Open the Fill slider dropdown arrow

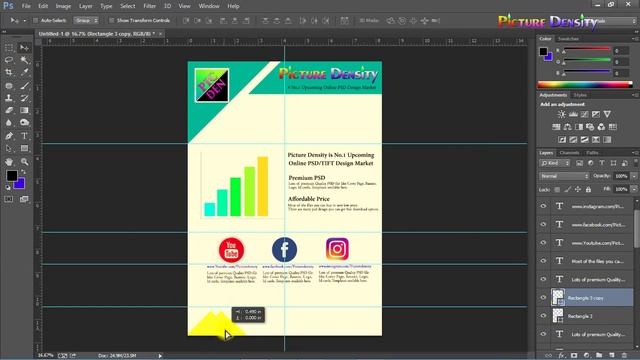pyautogui.click(x=634, y=189)
